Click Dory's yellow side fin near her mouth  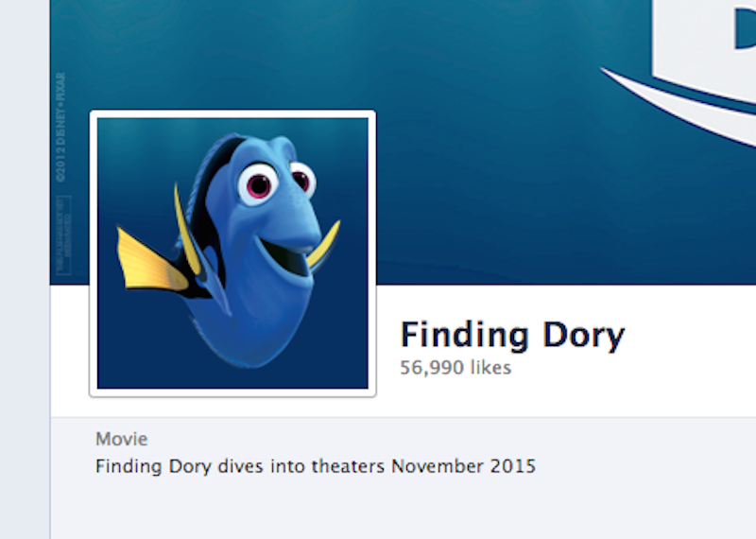coord(323,244)
